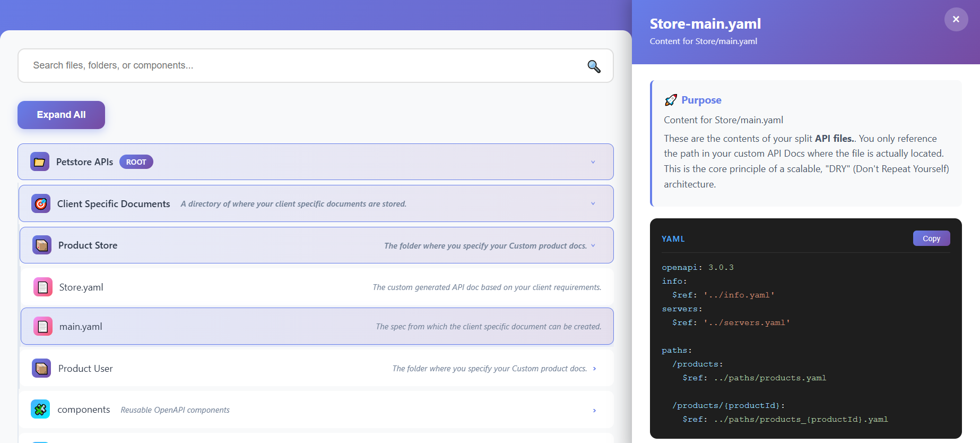Expand the components folder chevron
The height and width of the screenshot is (443, 980).
(594, 410)
